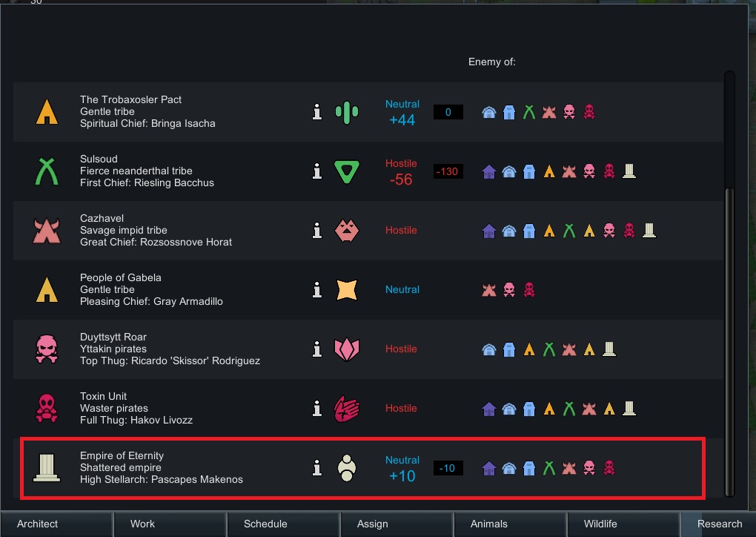Click info icon for Sulsoud faction
This screenshot has height=537, width=756.
click(317, 171)
